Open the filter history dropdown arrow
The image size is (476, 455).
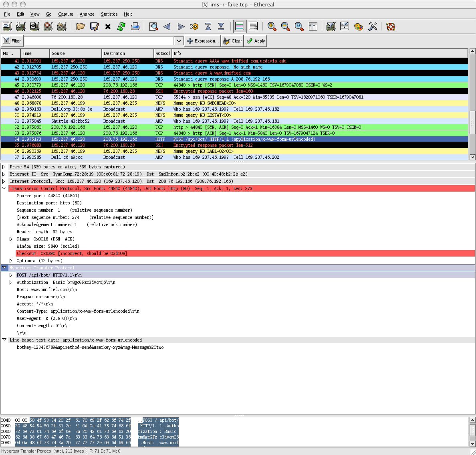pos(179,41)
